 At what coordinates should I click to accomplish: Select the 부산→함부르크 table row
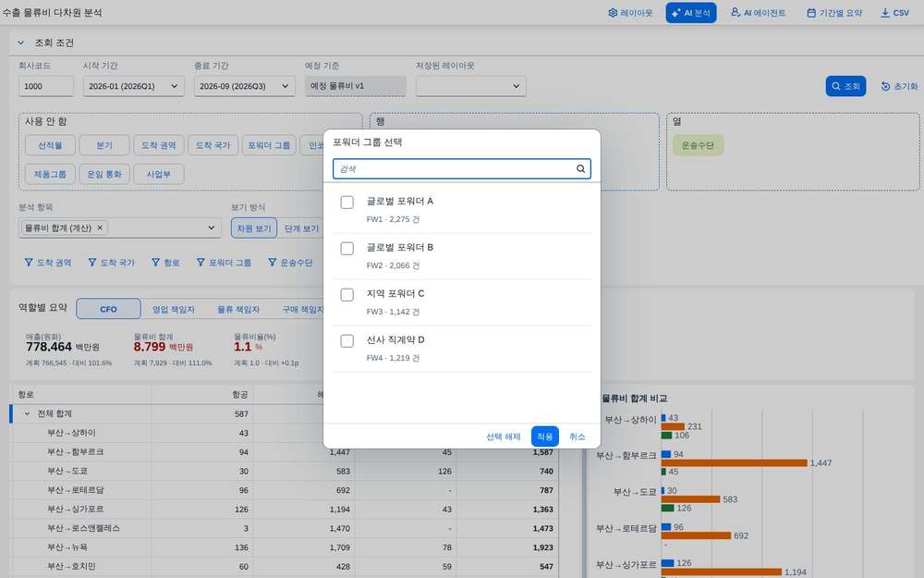(x=285, y=452)
